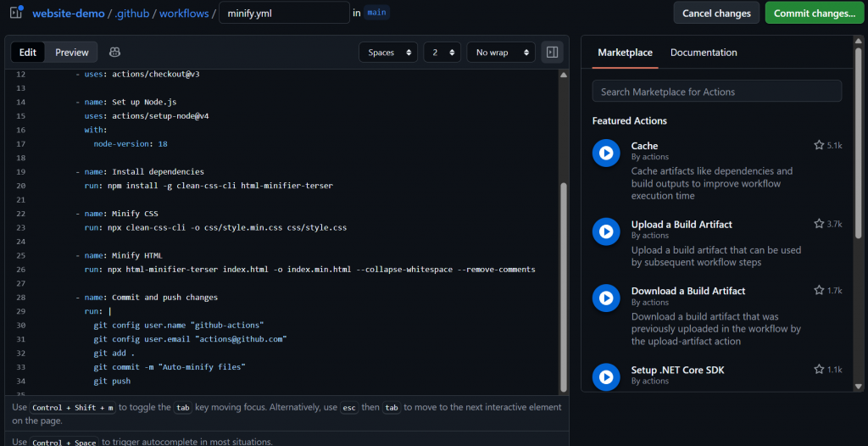This screenshot has height=446, width=868.
Task: Star the Upload a Build Artifact action
Action: (x=819, y=224)
